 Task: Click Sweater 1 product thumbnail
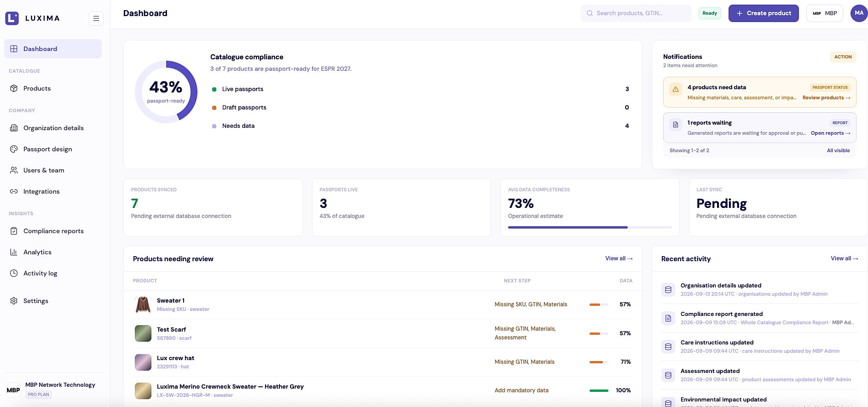(x=143, y=304)
